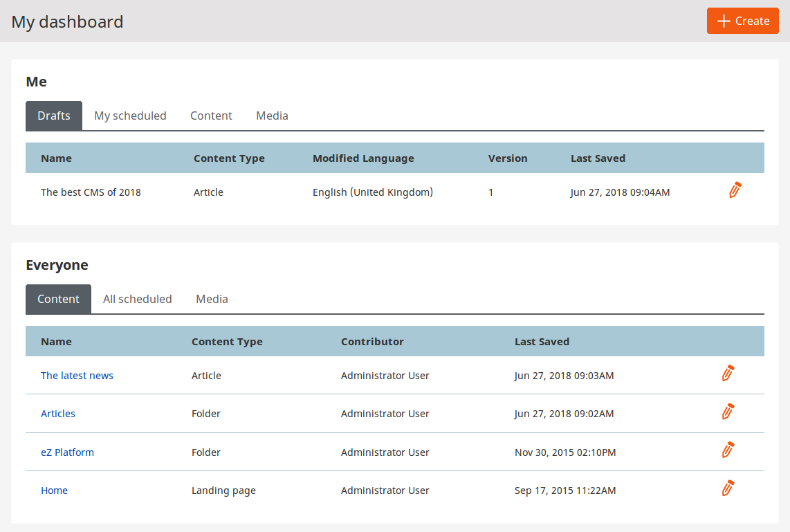Click the edit pencil for The latest news
The image size is (790, 532).
[x=728, y=374]
